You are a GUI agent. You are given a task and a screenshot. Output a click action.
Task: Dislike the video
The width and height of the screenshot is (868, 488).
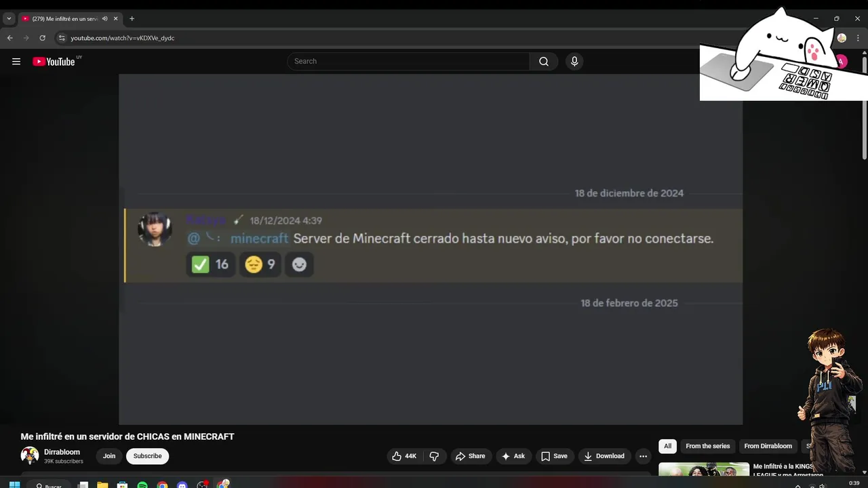click(435, 456)
